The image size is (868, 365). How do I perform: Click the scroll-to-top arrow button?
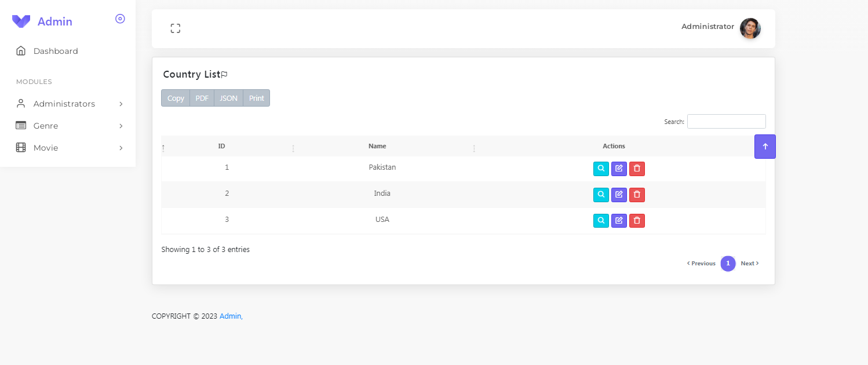[765, 147]
